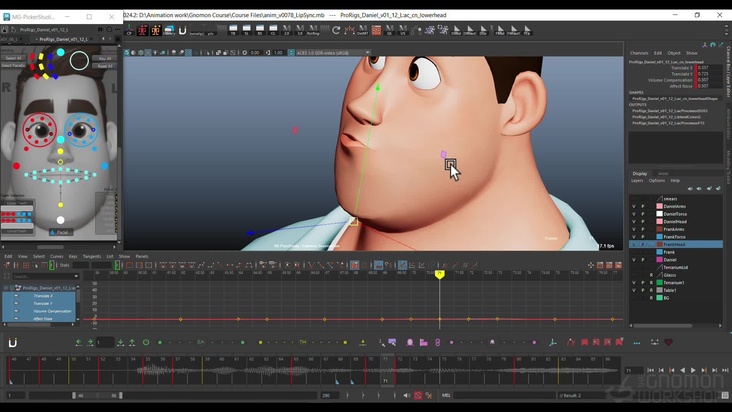
Task: Click the green left nudge arrow in animBot
Action: point(78,342)
